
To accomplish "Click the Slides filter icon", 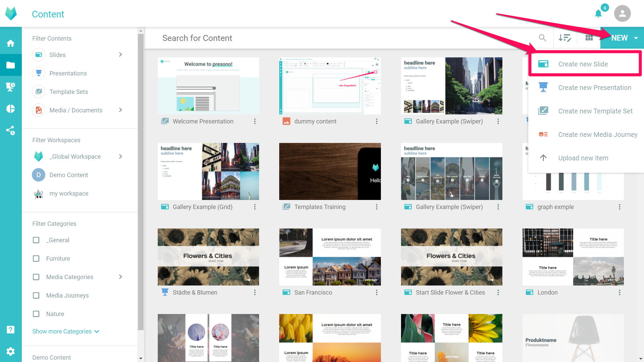I will tap(39, 55).
